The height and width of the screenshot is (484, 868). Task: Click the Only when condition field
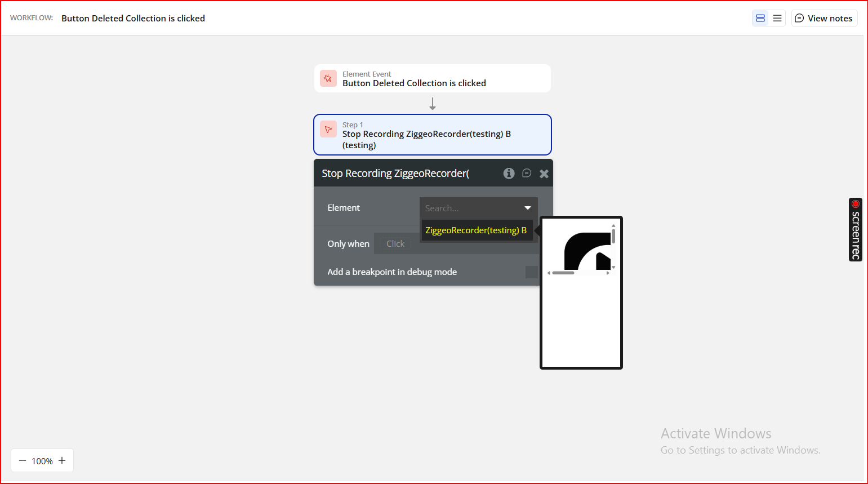click(455, 243)
